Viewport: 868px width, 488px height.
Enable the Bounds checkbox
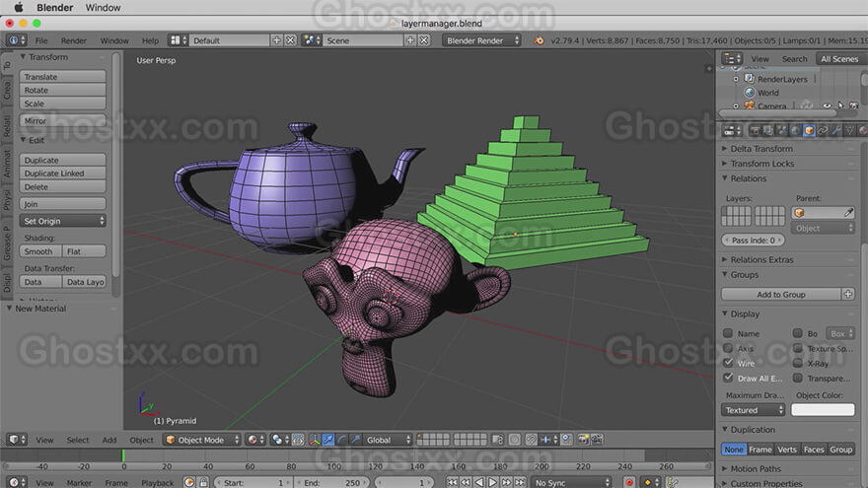(797, 333)
